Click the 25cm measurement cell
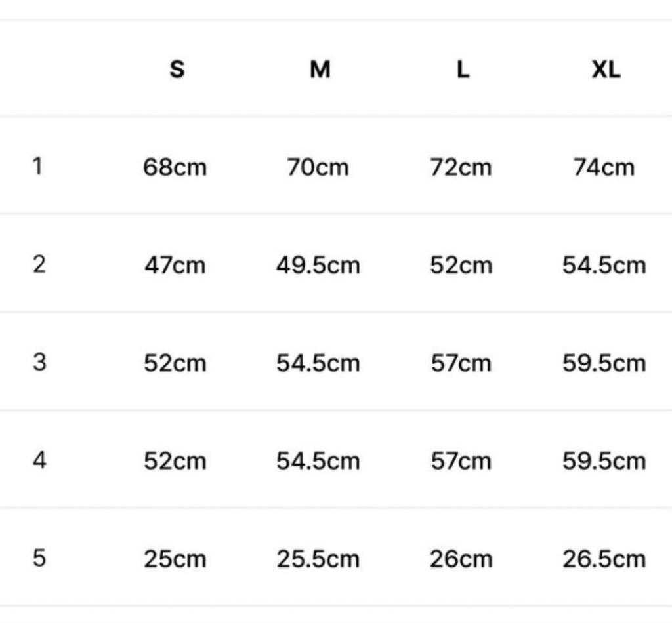The height and width of the screenshot is (623, 672). (x=175, y=559)
